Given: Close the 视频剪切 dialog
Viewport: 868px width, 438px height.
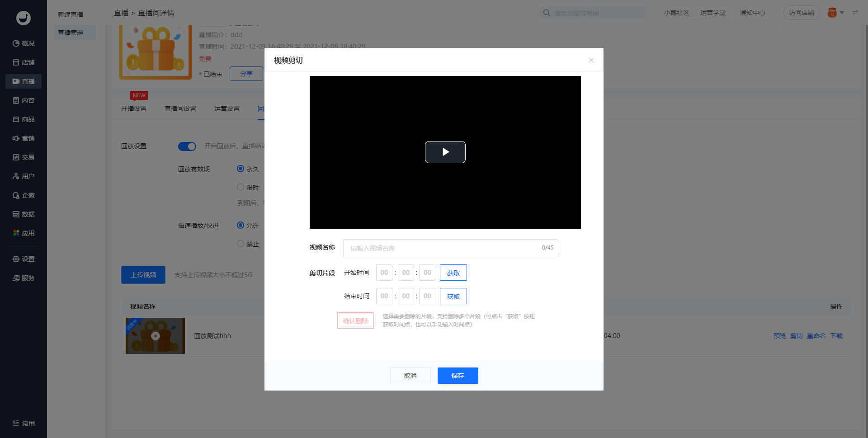Looking at the screenshot, I should 591,60.
